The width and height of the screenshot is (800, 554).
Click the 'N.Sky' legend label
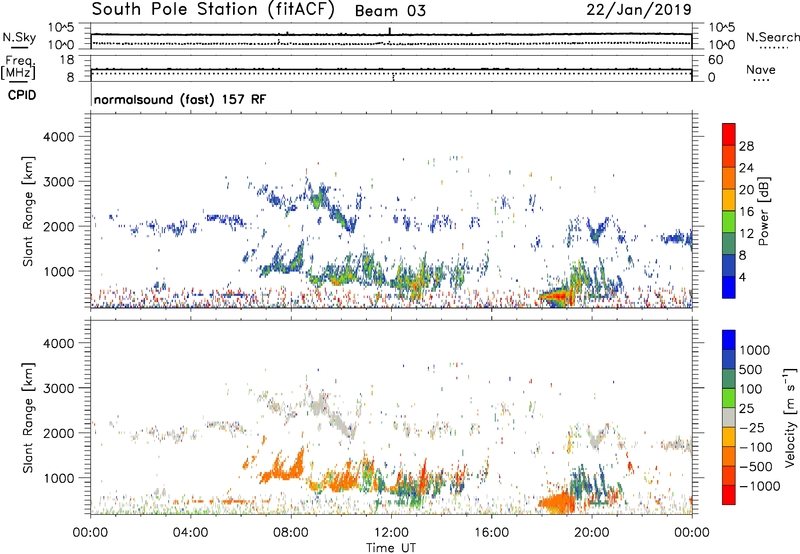tap(19, 37)
